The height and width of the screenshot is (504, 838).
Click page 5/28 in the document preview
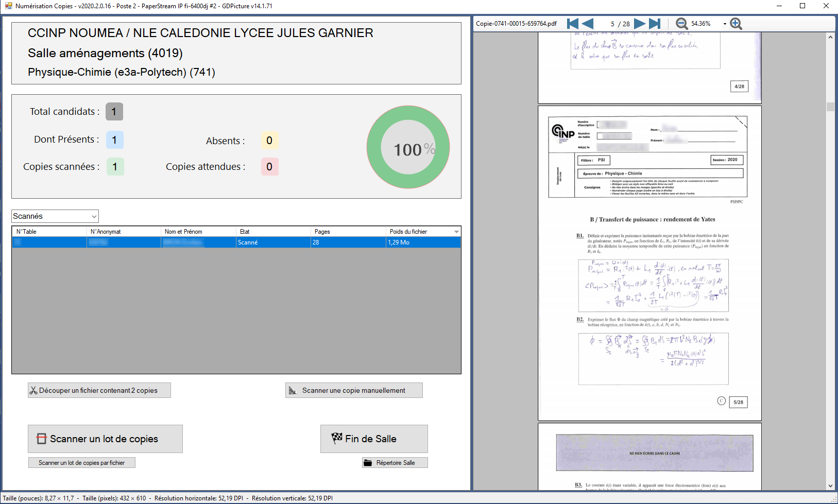coord(649,263)
